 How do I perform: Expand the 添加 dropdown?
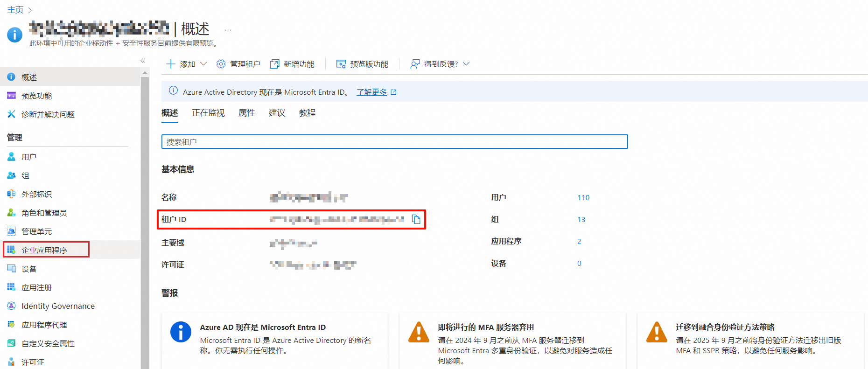click(x=203, y=64)
